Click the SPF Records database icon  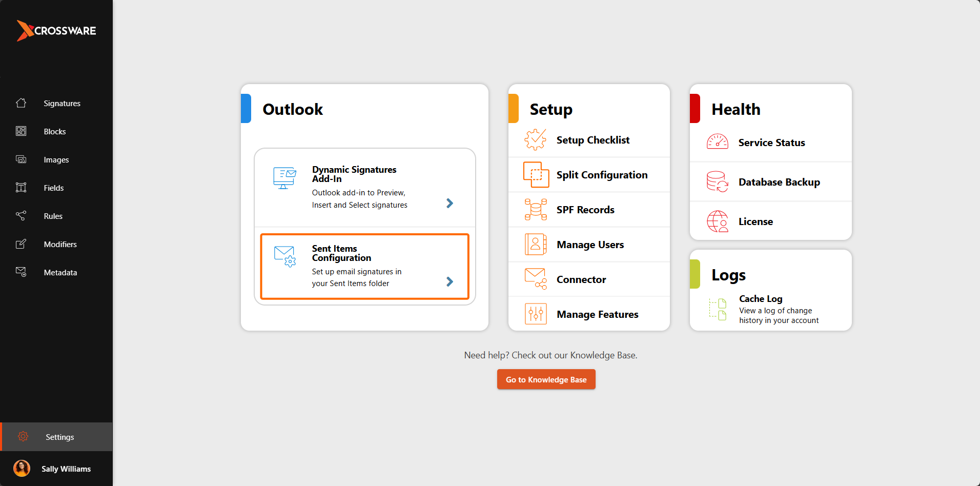536,210
